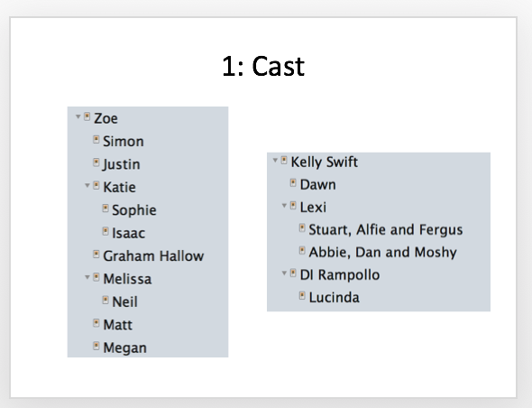Select the Matt entry
This screenshot has height=408, width=532.
pos(118,325)
